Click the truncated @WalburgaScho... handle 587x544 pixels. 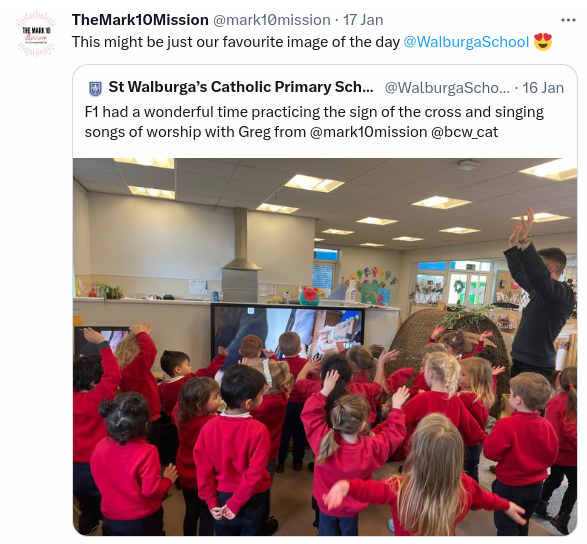[x=447, y=88]
